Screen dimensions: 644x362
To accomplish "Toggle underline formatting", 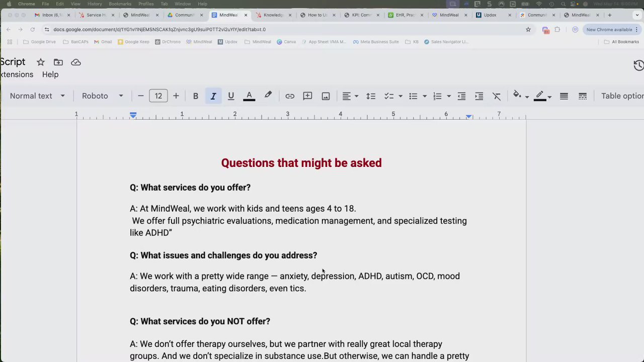I will [x=231, y=96].
